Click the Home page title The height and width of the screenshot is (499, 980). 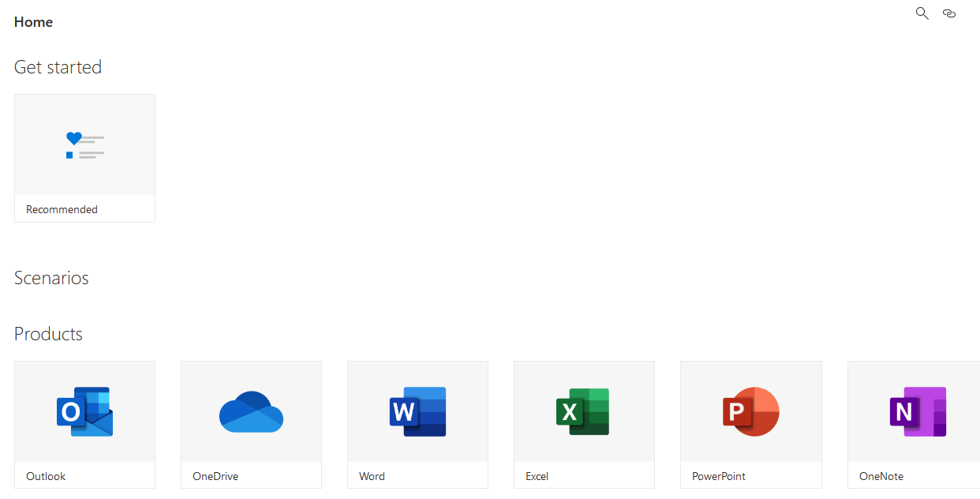pyautogui.click(x=34, y=22)
